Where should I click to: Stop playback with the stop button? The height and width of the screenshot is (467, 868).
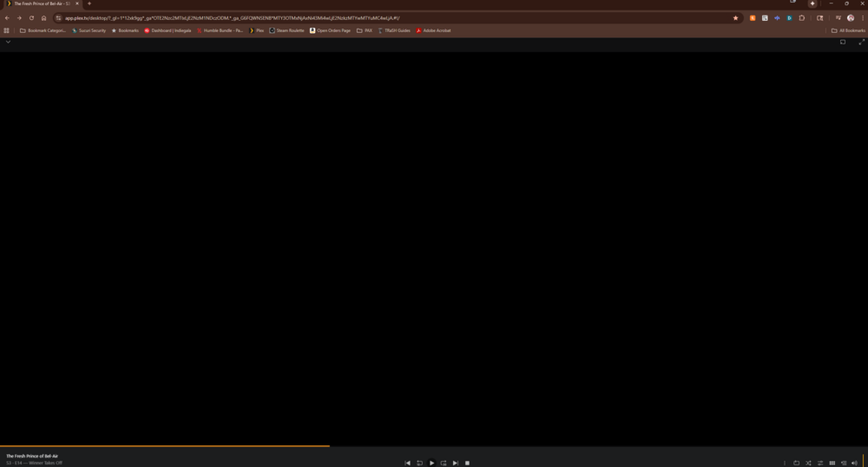pyautogui.click(x=467, y=463)
